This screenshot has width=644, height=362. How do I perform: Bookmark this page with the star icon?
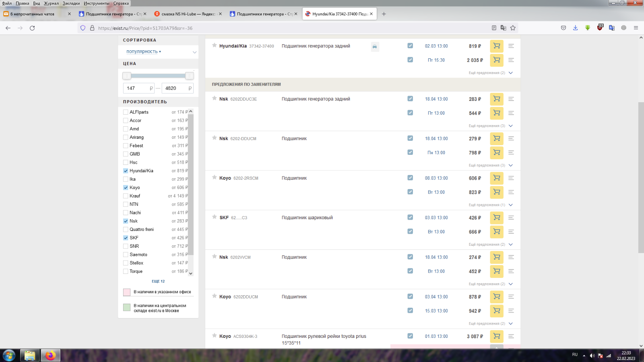[x=513, y=28]
